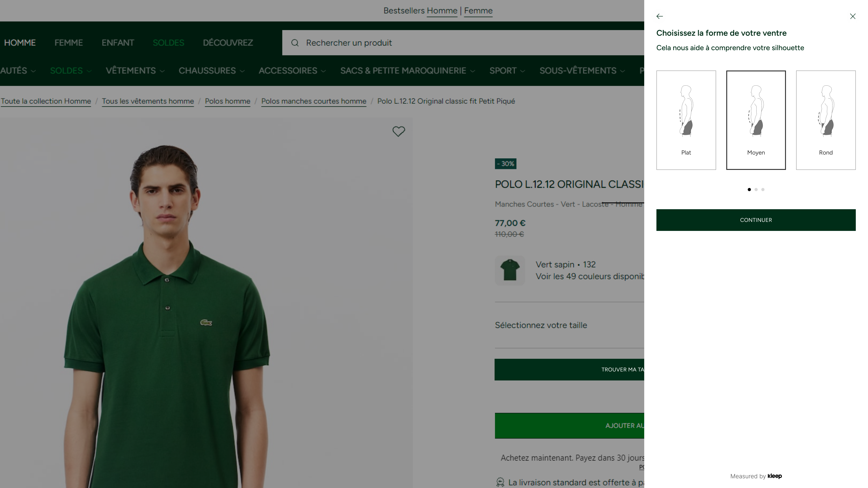Image resolution: width=868 pixels, height=488 pixels.
Task: Open the DÉCOUVREZ section
Action: click(x=228, y=43)
